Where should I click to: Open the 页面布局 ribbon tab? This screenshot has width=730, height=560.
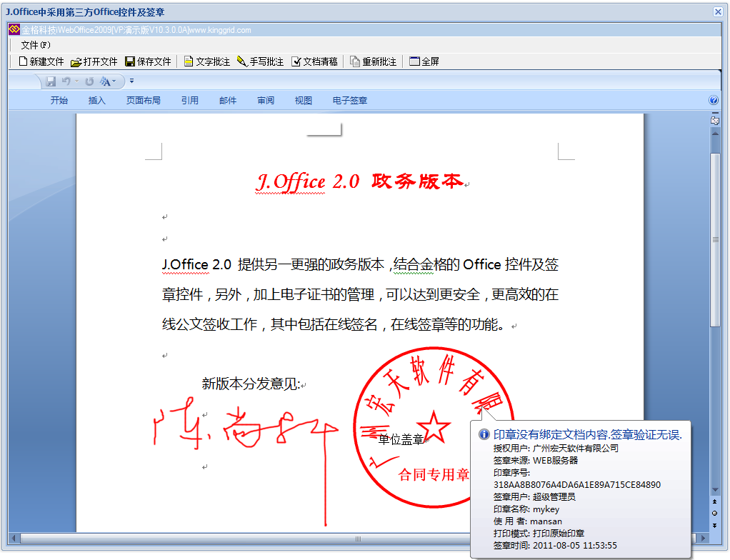coord(144,100)
